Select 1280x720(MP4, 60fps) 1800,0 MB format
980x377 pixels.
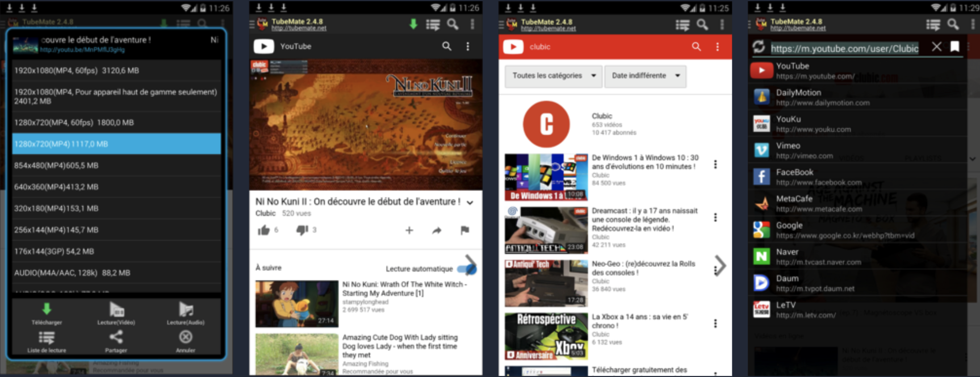tap(116, 122)
